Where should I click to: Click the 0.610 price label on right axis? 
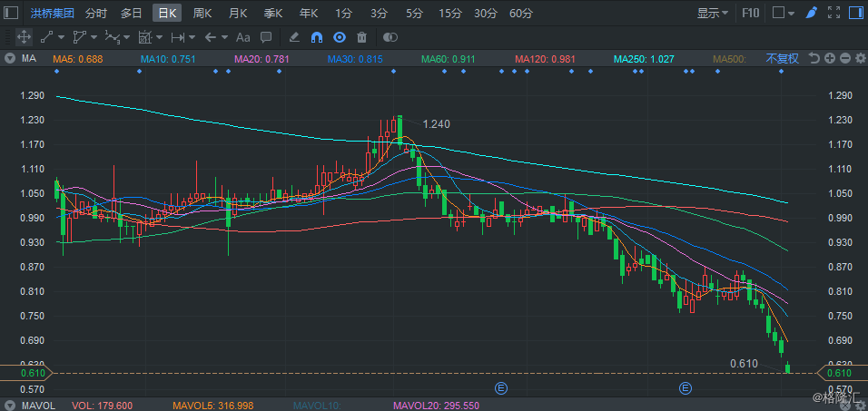pyautogui.click(x=838, y=374)
